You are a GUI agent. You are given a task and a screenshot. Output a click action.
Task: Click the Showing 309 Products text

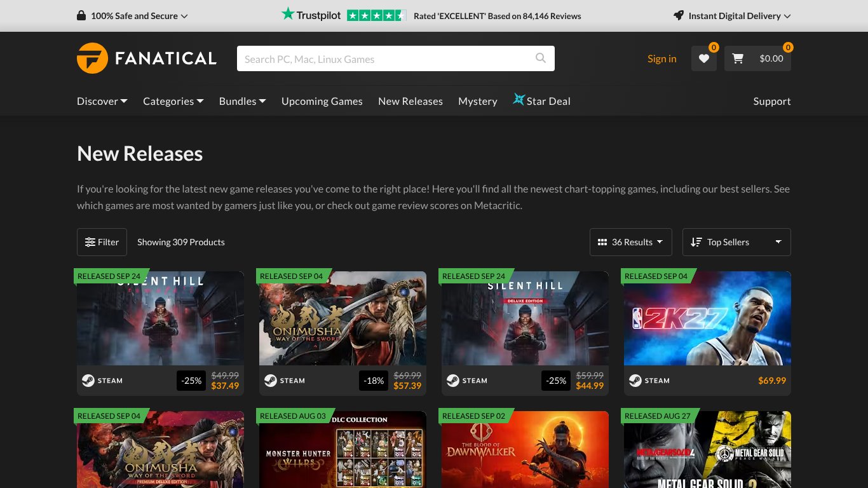181,242
